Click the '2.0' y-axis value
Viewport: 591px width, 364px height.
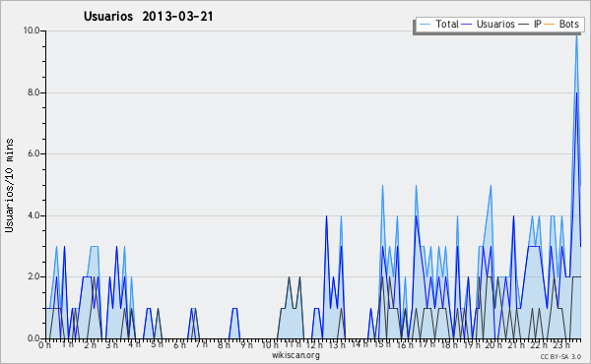[33, 276]
